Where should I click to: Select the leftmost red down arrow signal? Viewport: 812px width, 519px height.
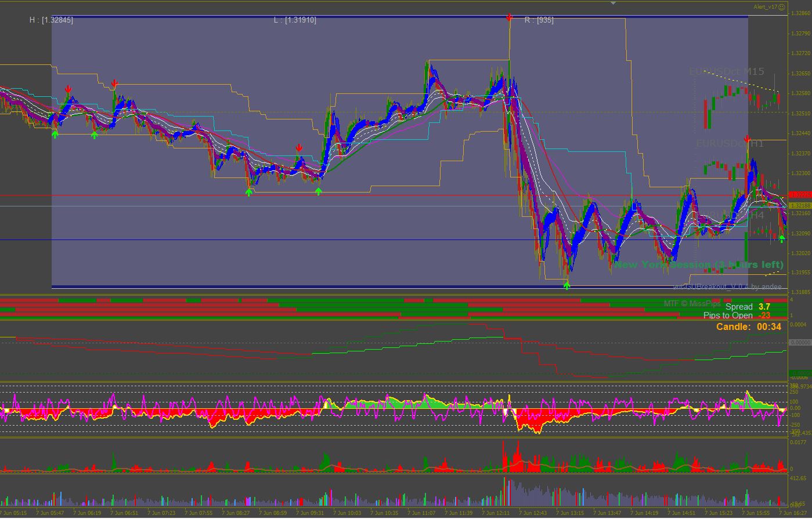68,89
